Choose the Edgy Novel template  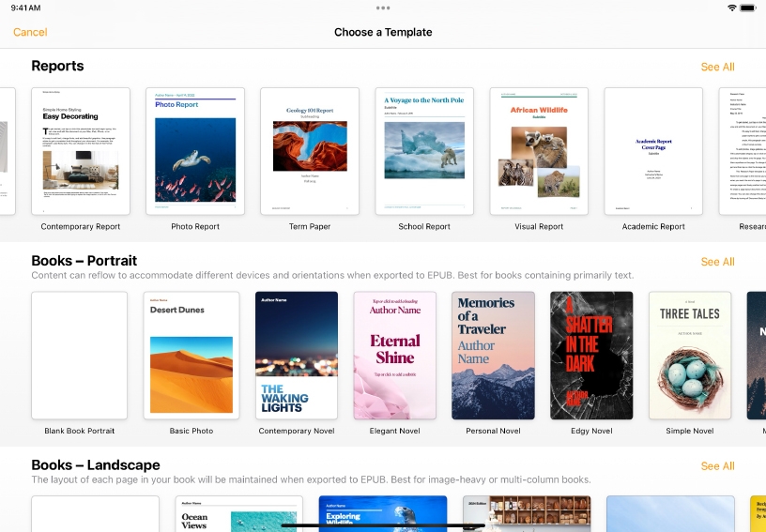tap(591, 355)
